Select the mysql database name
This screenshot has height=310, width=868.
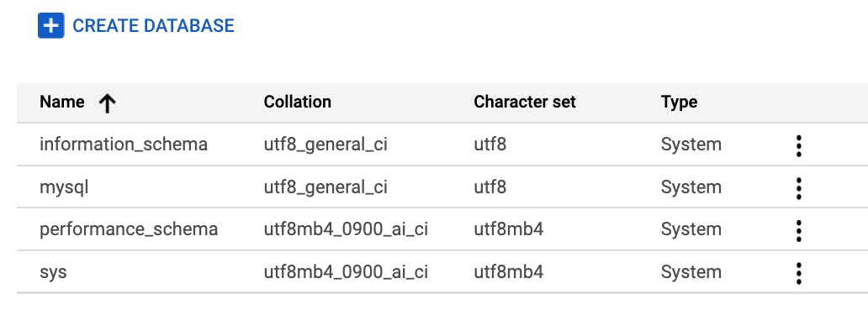coord(64,188)
